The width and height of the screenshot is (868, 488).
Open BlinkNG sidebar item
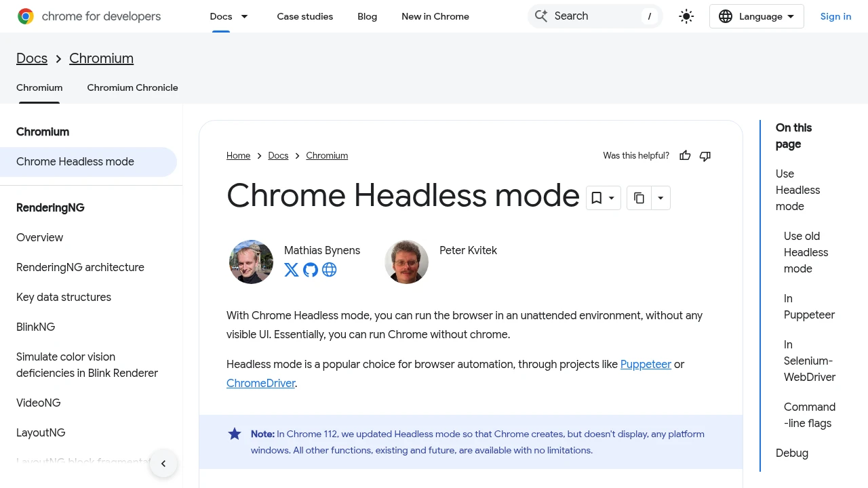tap(36, 327)
